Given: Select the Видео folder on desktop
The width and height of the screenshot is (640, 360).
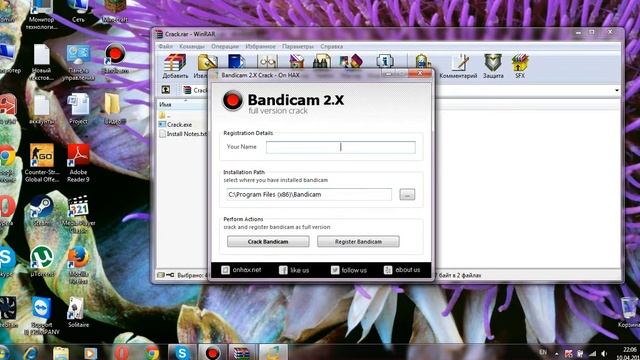Looking at the screenshot, I should (x=112, y=109).
